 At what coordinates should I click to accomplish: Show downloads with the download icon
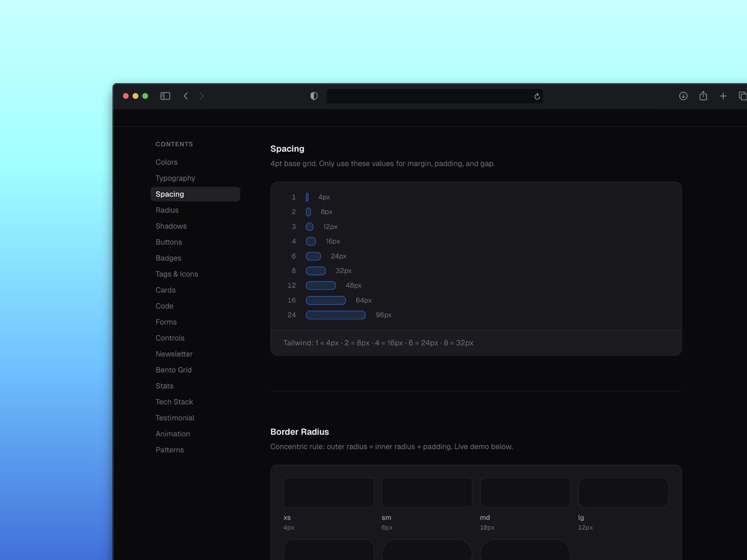[683, 96]
